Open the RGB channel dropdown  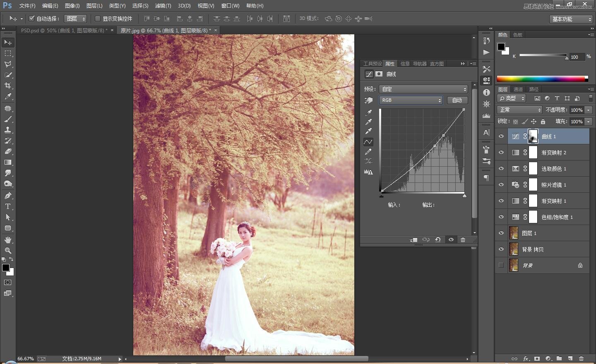pos(411,100)
